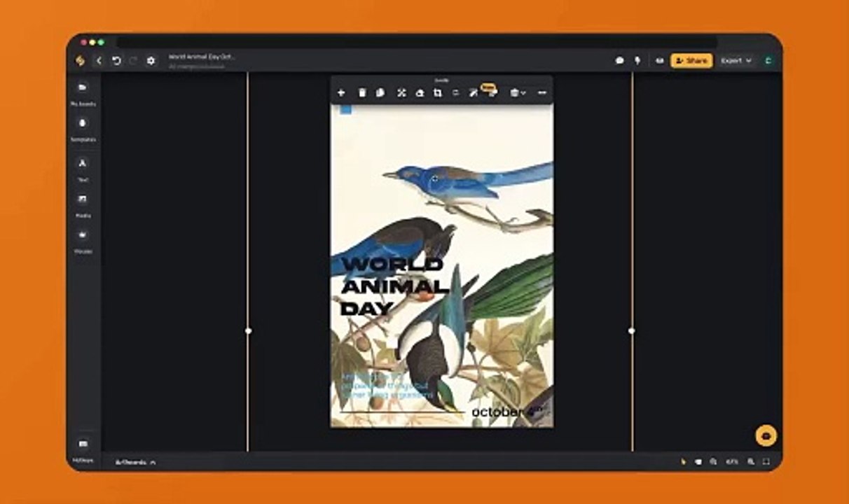Zoom in with the plus magnifier

click(x=751, y=462)
